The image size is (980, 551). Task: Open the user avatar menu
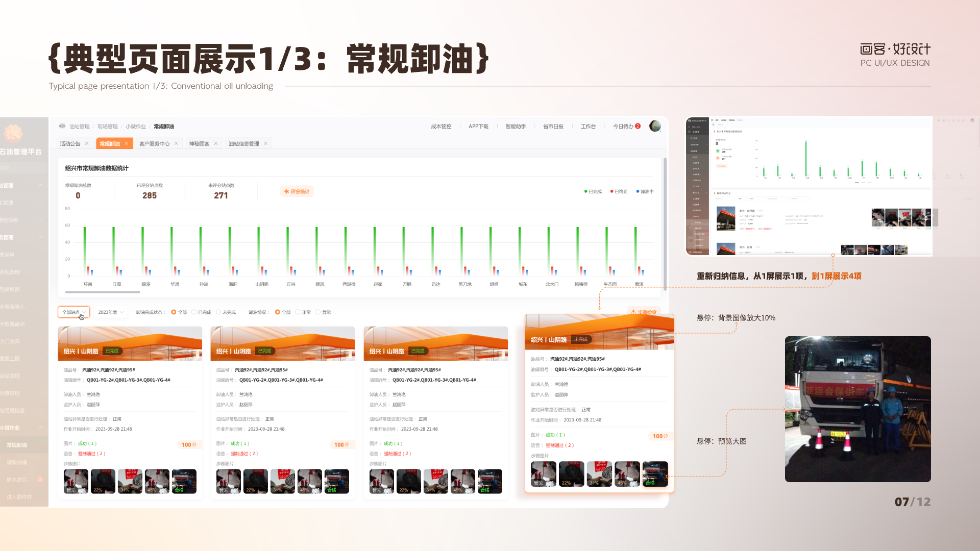click(655, 126)
